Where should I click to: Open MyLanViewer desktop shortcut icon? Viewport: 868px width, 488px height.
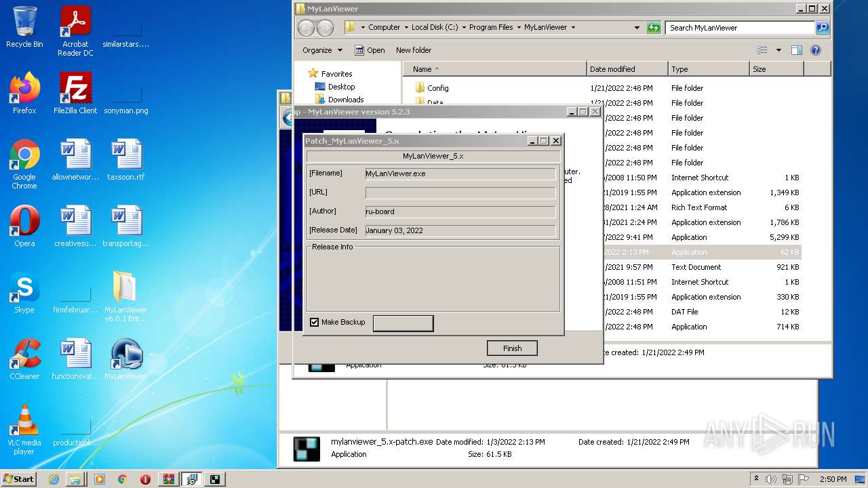126,359
